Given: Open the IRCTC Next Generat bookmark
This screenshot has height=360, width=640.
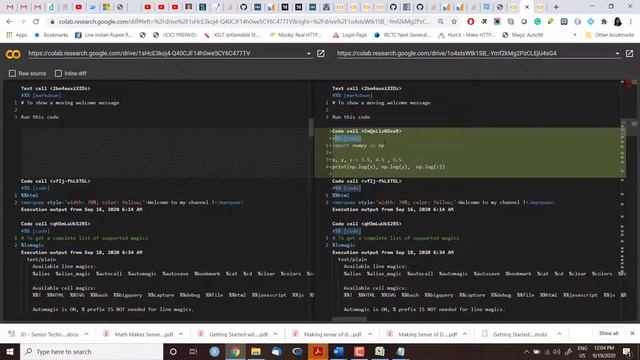Looking at the screenshot, I should [x=402, y=35].
